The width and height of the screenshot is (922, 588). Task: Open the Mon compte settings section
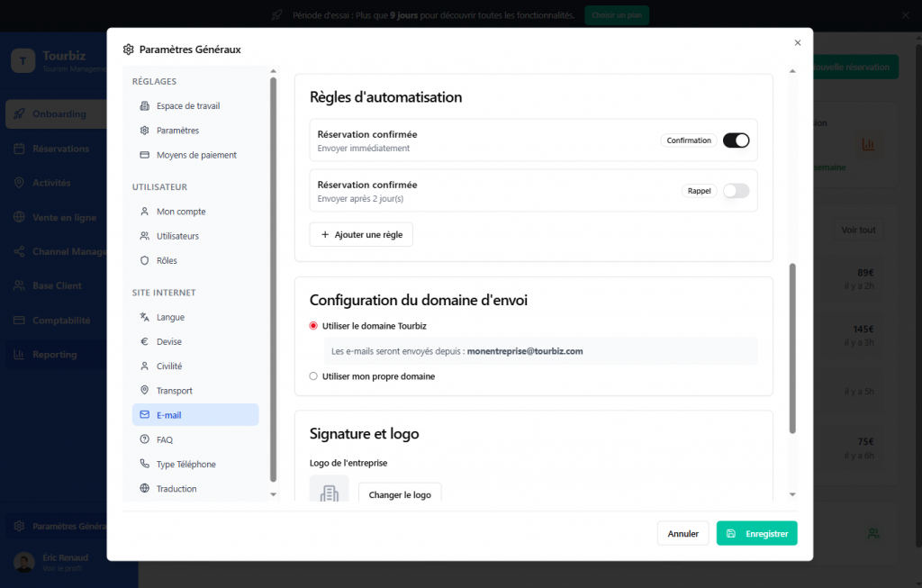tap(180, 212)
